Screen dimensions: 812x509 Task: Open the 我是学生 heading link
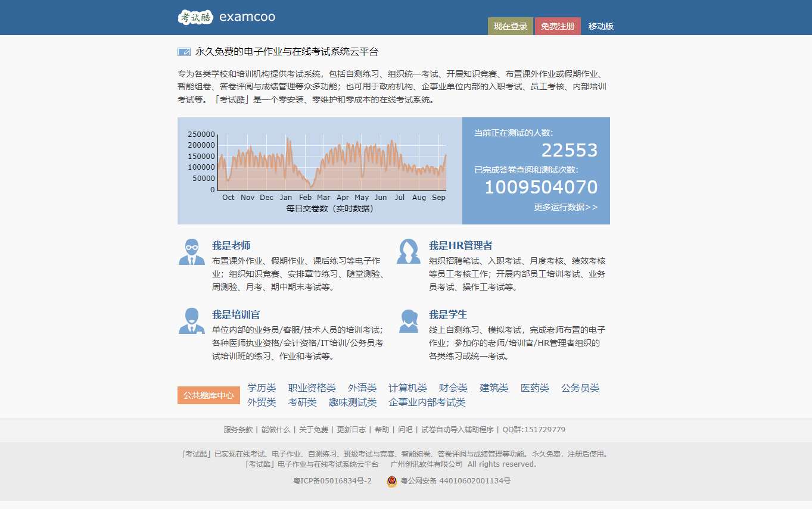[x=448, y=314]
